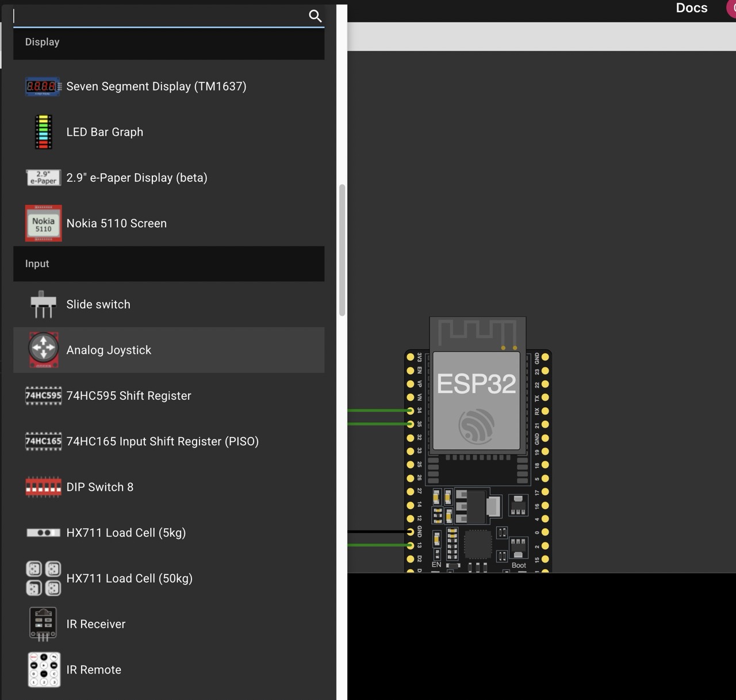Click the ESP32 VP pin
Image resolution: width=736 pixels, height=700 pixels.
point(411,384)
